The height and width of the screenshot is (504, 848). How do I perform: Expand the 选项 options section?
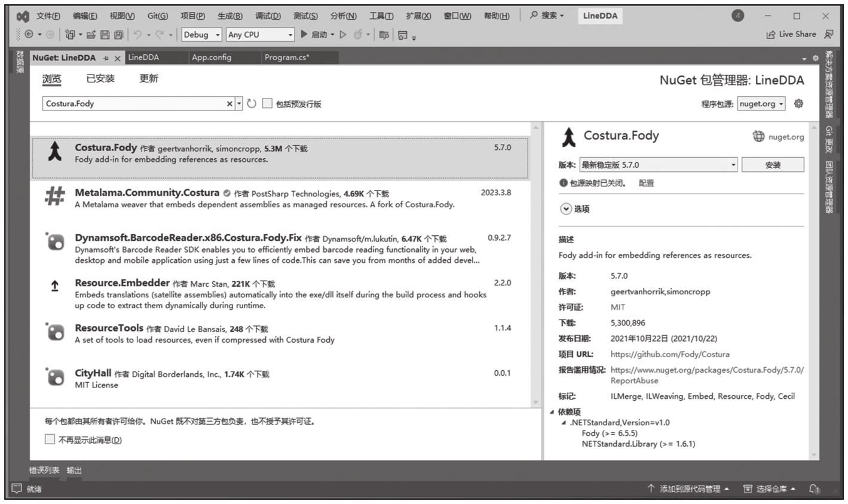pyautogui.click(x=566, y=209)
